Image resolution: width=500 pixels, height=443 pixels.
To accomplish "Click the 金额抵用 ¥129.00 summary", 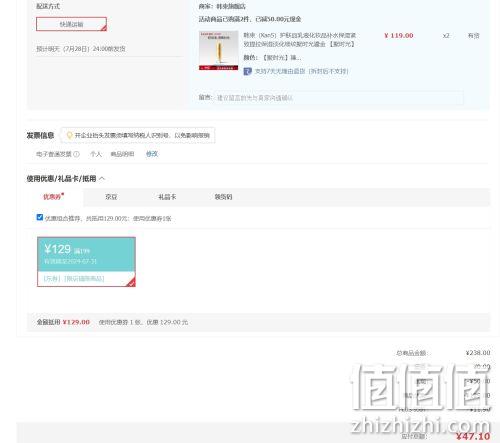I will click(63, 322).
